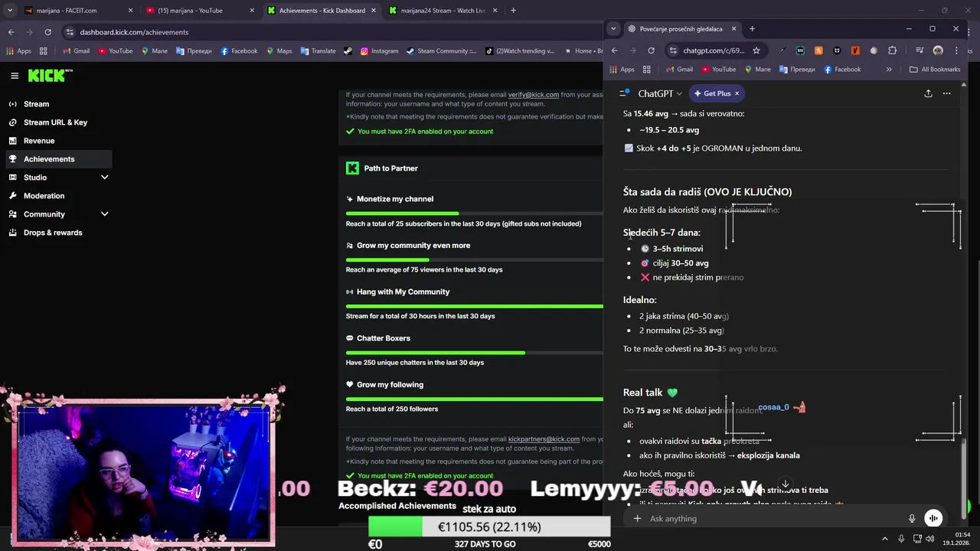Switch to (15) marijana - YouTube tab
980x551 pixels.
pos(199,11)
